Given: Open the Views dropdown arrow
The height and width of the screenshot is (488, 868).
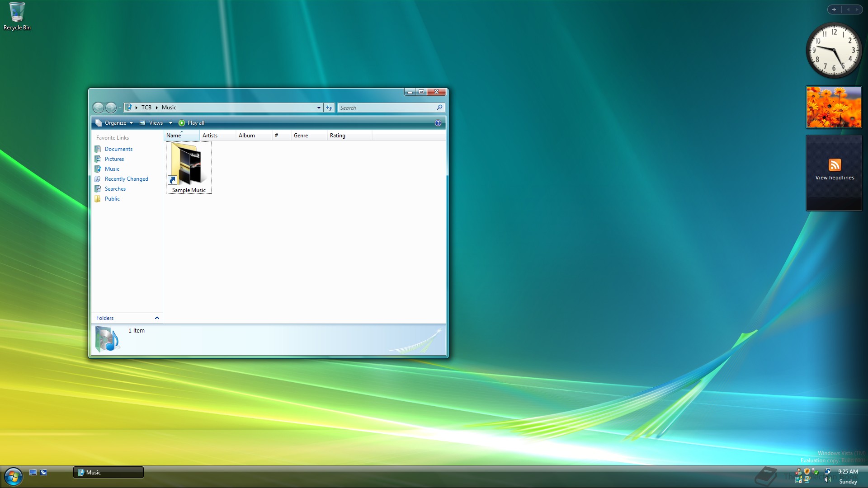Looking at the screenshot, I should point(170,123).
